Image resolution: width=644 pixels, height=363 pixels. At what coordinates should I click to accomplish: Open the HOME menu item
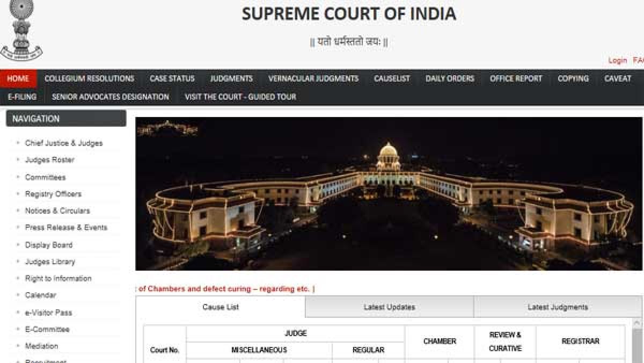(18, 78)
